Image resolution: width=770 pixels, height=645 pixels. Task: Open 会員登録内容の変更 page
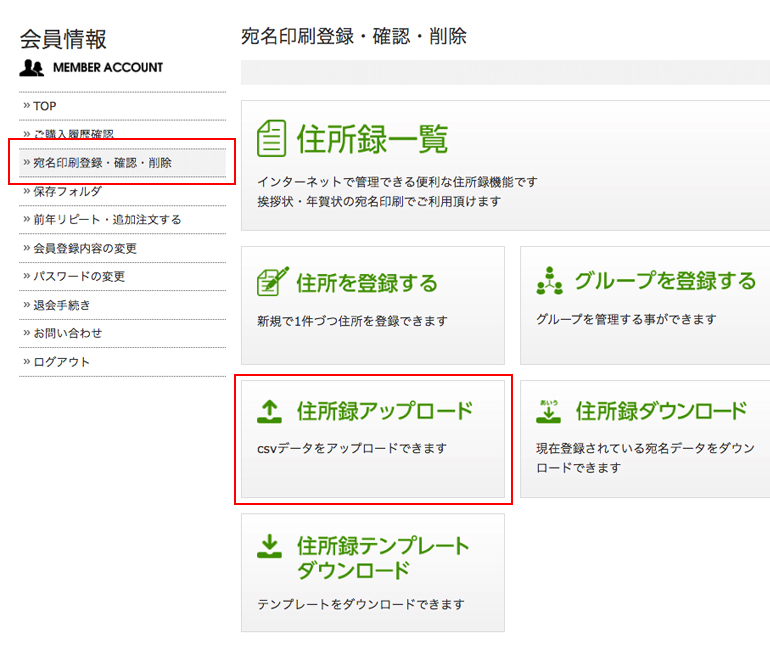coord(85,248)
